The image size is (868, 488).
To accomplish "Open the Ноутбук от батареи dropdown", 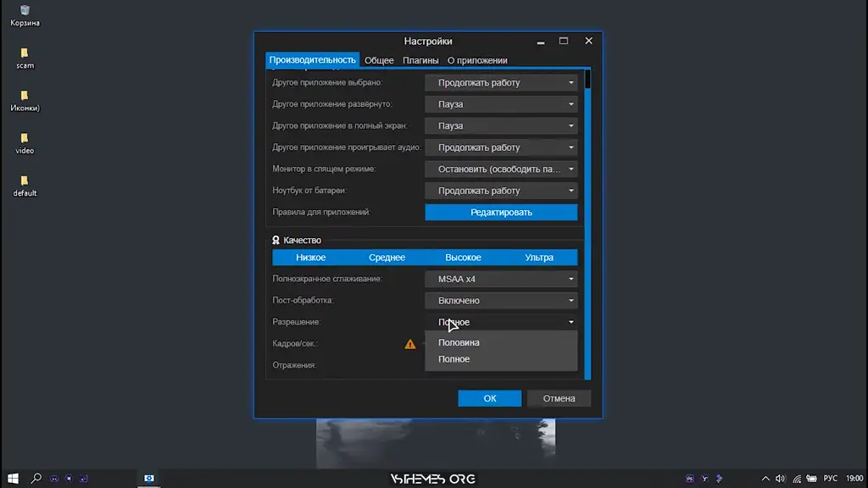I will pos(501,191).
